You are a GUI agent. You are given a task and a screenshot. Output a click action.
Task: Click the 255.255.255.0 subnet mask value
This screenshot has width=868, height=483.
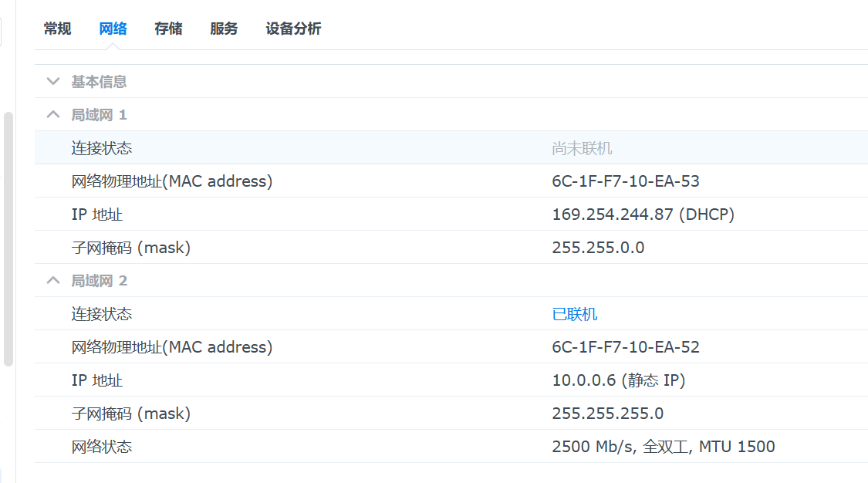pyautogui.click(x=608, y=414)
